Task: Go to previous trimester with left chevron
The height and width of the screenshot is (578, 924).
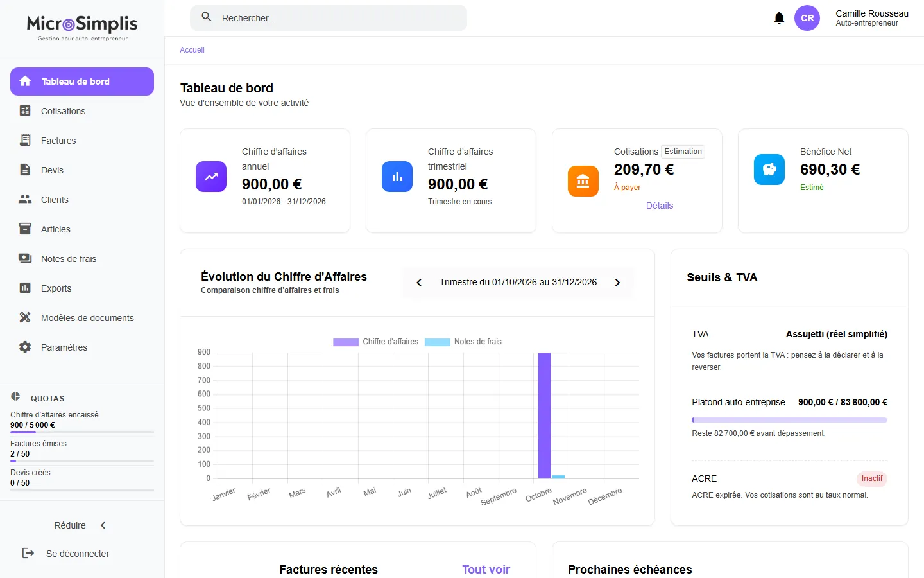Action: pos(419,283)
